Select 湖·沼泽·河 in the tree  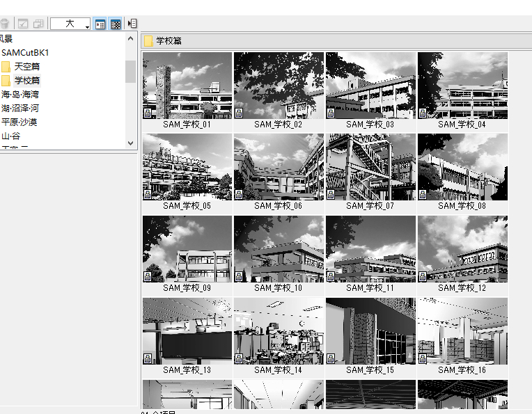point(20,108)
